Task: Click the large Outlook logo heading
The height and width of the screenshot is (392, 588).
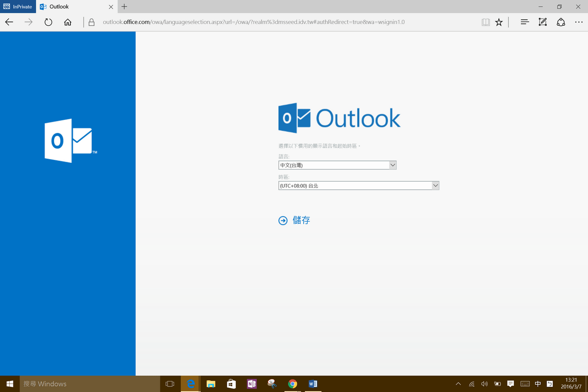Action: [x=339, y=118]
